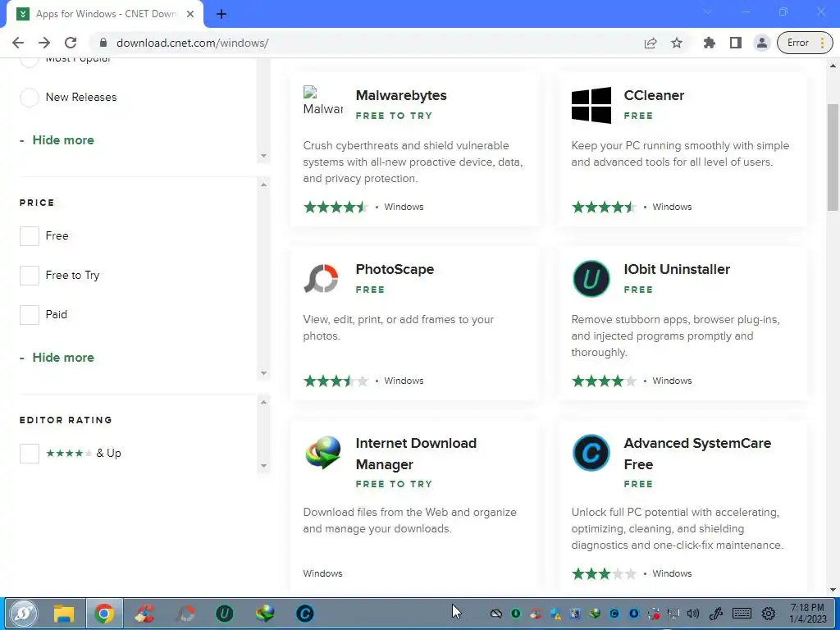Open the Chrome Error menu button
This screenshot has width=840, height=630.
(805, 43)
